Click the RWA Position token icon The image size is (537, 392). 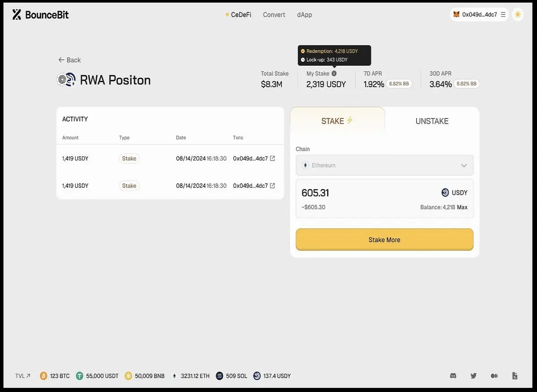66,80
